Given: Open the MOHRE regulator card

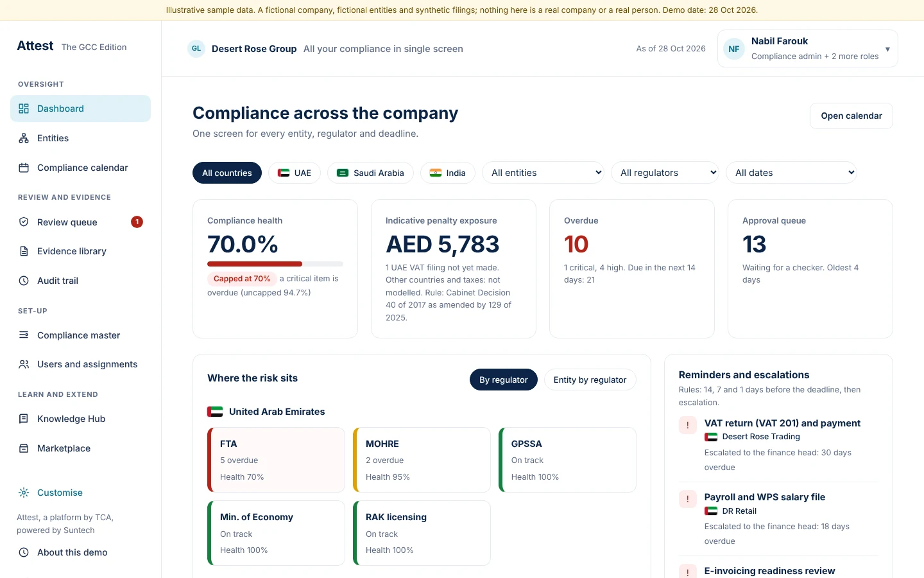Looking at the screenshot, I should [x=422, y=460].
